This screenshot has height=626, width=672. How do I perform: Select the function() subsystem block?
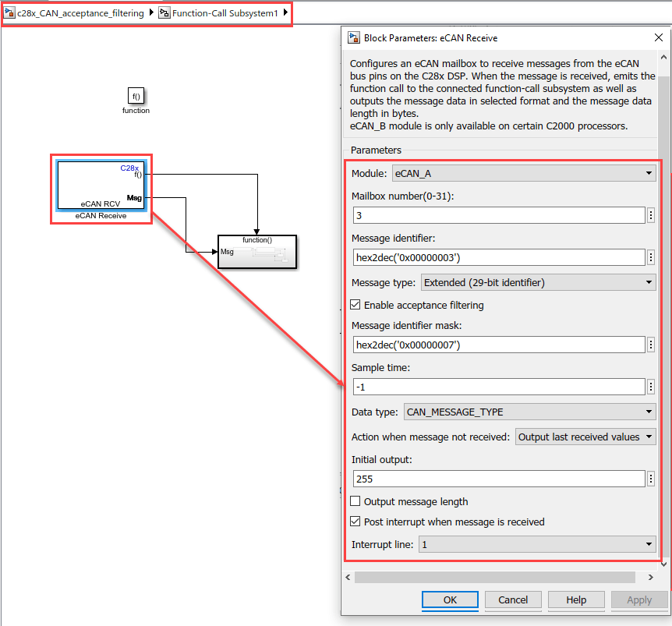point(256,251)
